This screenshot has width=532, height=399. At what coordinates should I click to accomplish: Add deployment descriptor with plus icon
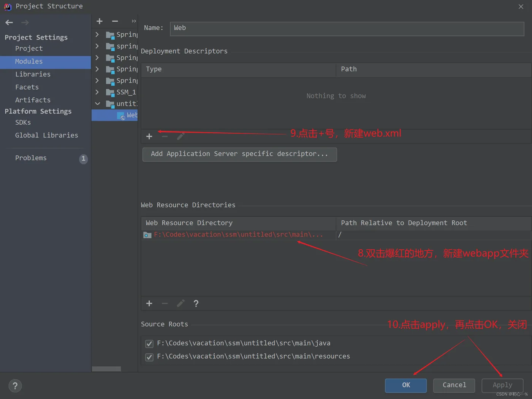pyautogui.click(x=149, y=136)
